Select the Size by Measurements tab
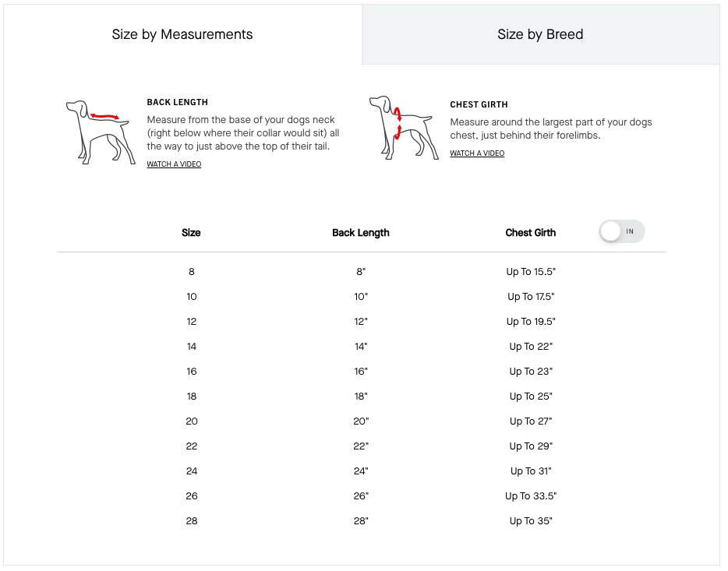The image size is (728, 571). click(182, 34)
